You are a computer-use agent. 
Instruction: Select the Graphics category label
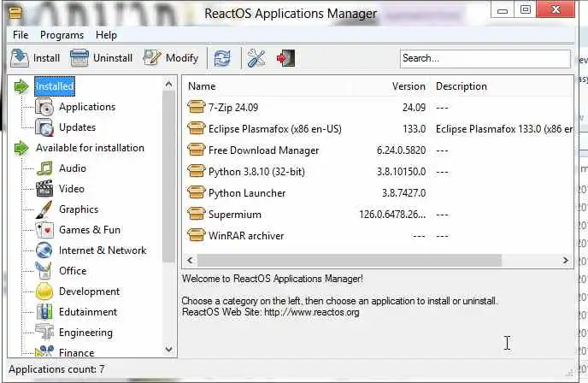click(79, 209)
